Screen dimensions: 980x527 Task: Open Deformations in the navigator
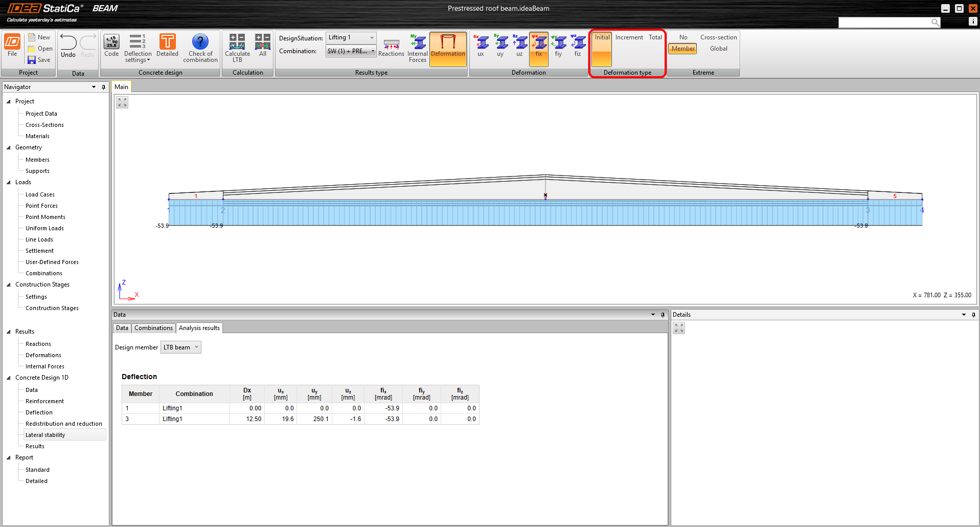[43, 355]
